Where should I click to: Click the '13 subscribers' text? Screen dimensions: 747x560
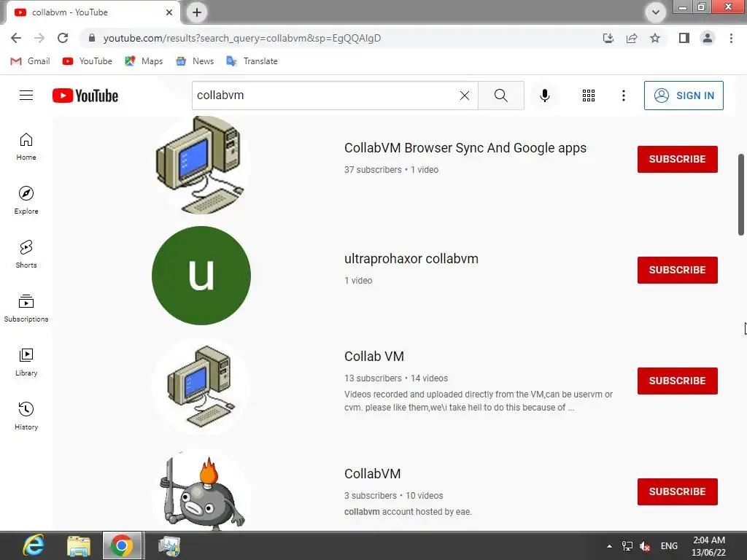click(373, 378)
